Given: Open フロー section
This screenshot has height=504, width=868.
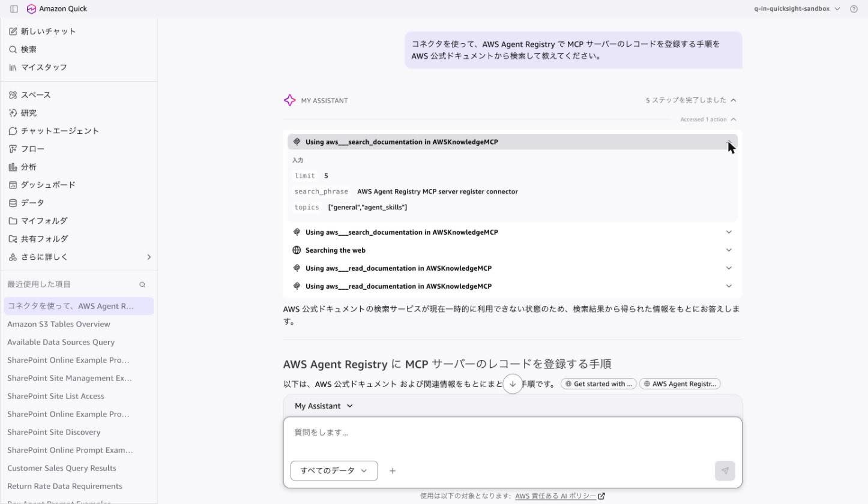Looking at the screenshot, I should [27, 149].
